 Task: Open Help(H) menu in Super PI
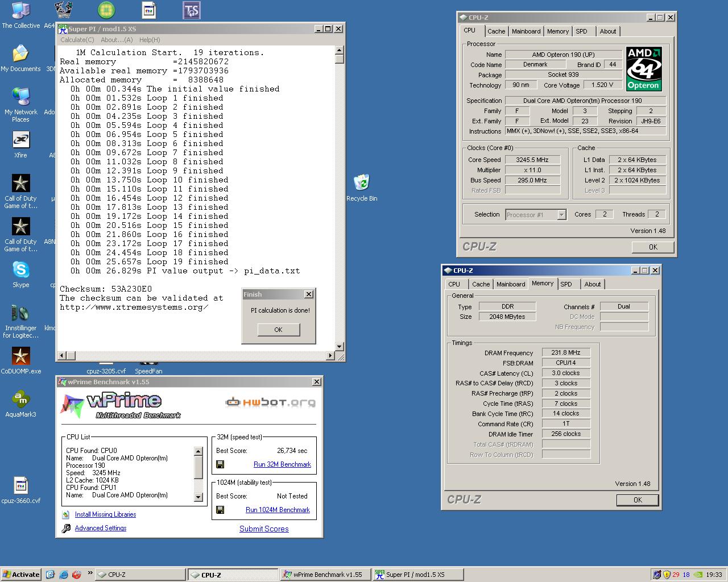(150, 40)
